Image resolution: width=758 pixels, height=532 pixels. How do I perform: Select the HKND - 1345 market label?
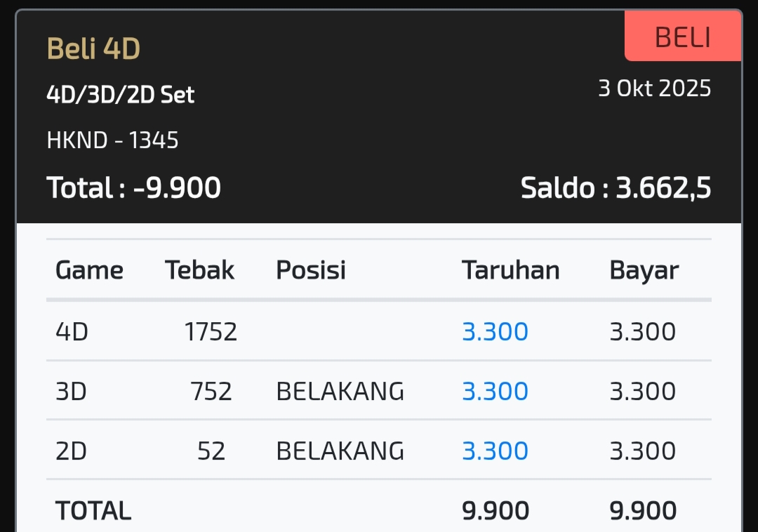(x=112, y=140)
